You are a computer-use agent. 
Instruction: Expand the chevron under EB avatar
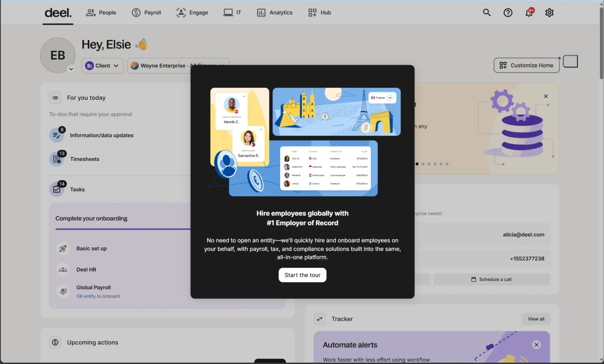71,69
